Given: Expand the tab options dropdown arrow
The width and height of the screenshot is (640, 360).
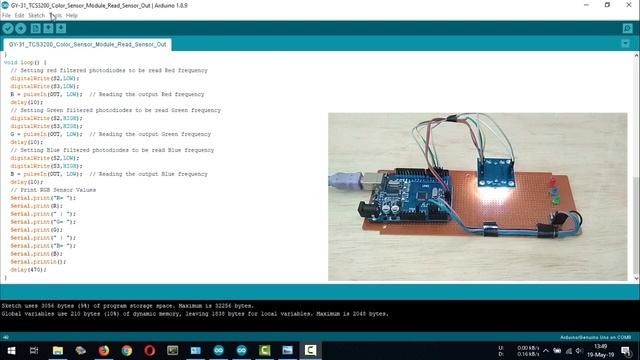Looking at the screenshot, I should [625, 44].
